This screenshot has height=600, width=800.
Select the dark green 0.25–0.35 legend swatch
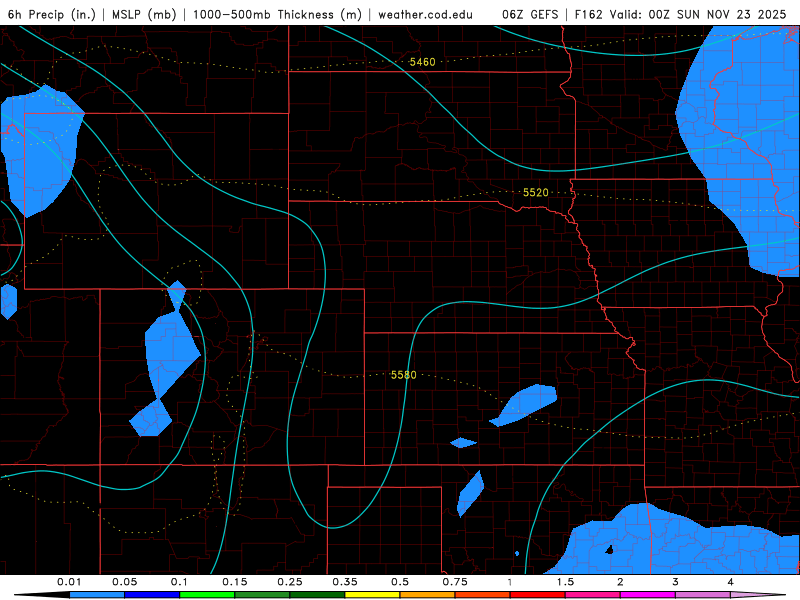click(x=317, y=595)
